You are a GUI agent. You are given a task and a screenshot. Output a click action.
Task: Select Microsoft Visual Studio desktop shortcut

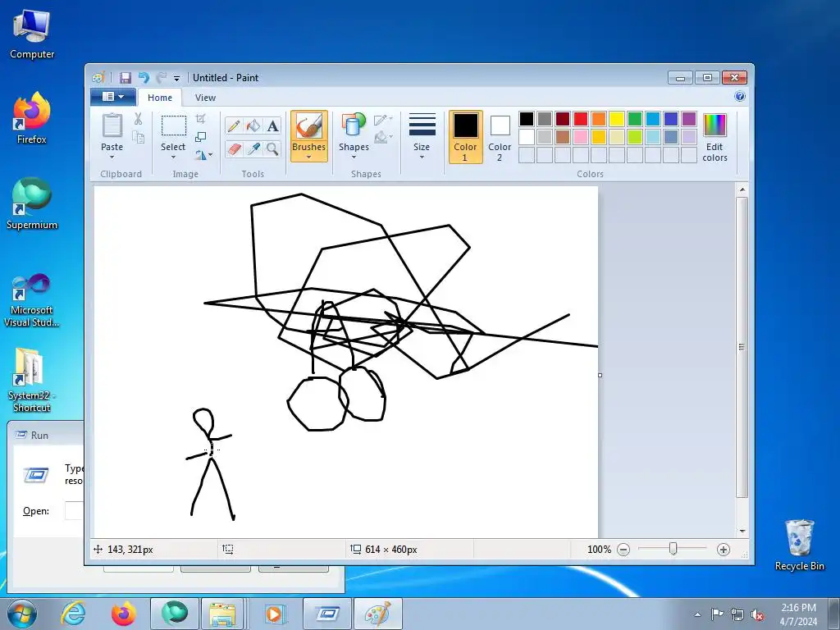[x=32, y=300]
